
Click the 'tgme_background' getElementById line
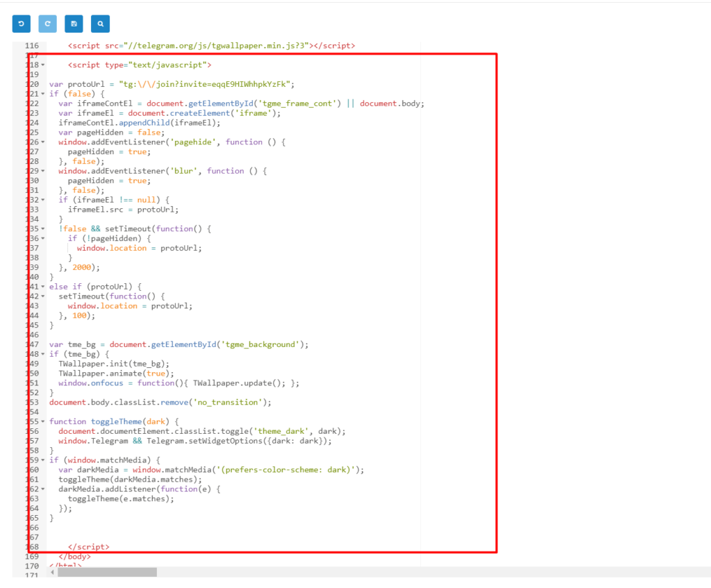coord(178,344)
